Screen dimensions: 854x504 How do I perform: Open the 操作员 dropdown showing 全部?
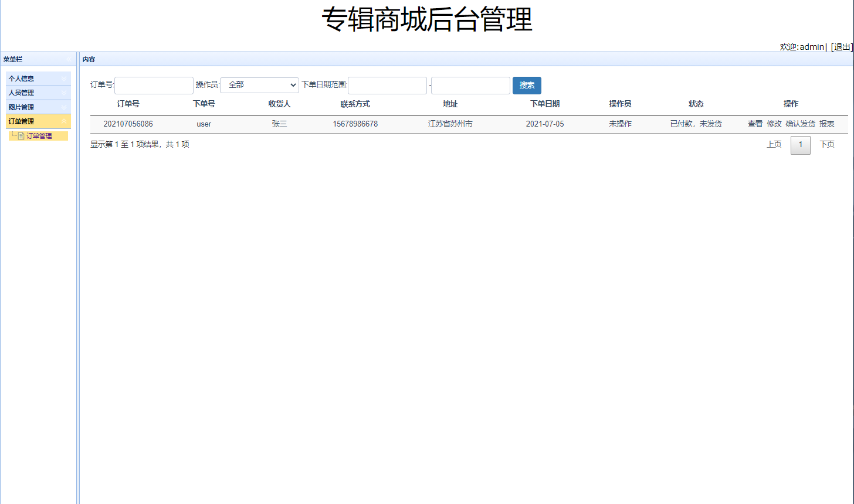[x=259, y=85]
